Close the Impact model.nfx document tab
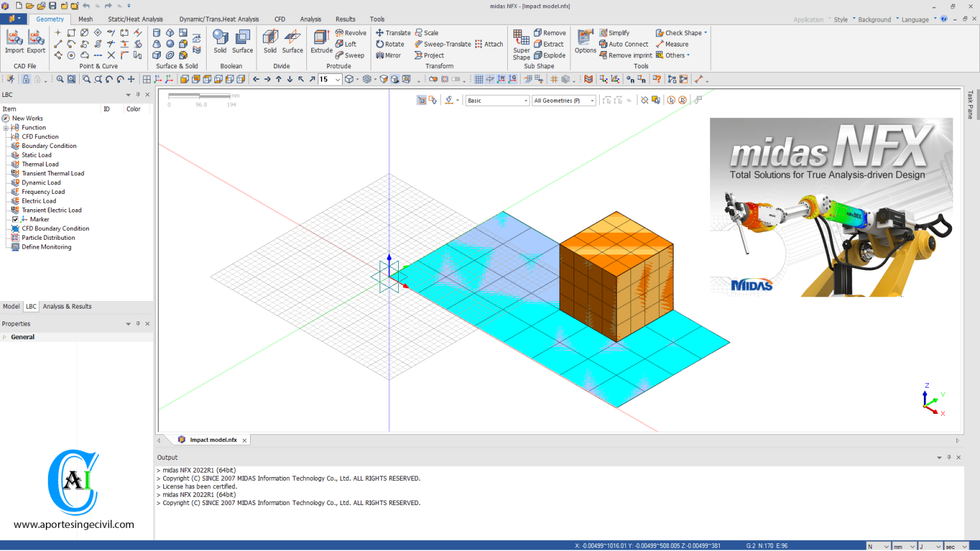 coord(244,441)
